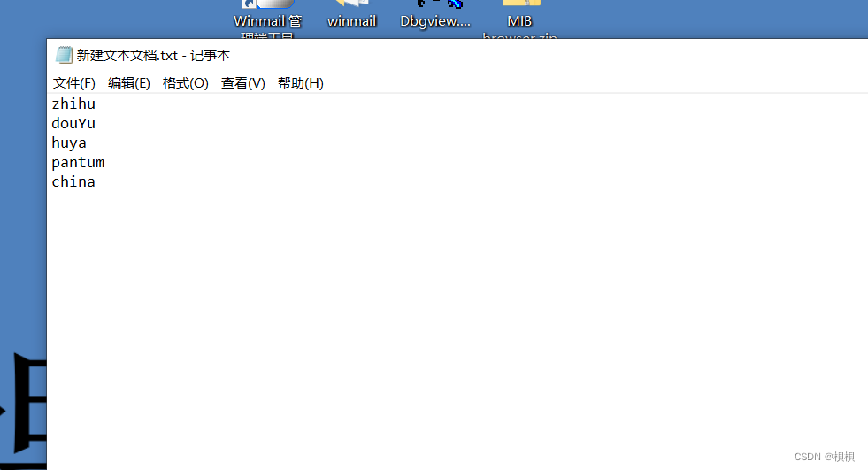Select the winmail desktop shortcut

pyautogui.click(x=351, y=16)
